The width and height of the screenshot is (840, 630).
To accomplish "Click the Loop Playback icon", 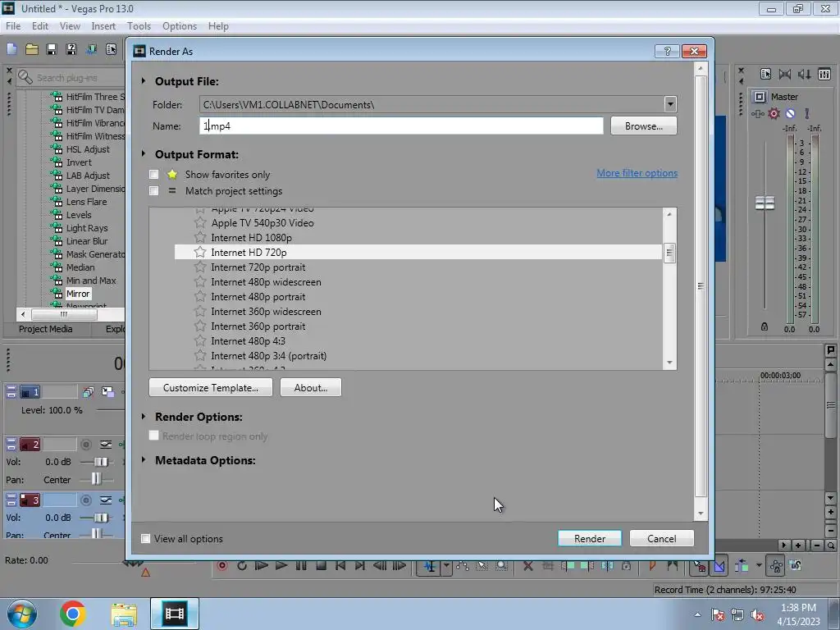I will click(242, 565).
